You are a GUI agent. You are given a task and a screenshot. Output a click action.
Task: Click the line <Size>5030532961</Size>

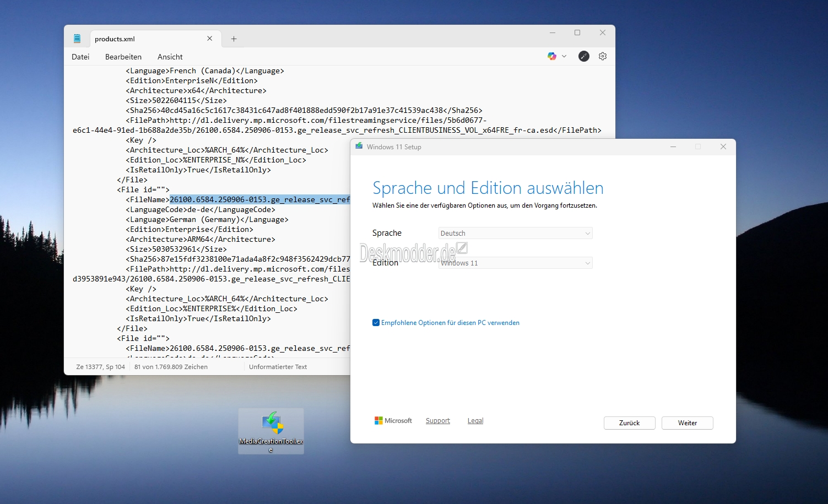(x=176, y=249)
